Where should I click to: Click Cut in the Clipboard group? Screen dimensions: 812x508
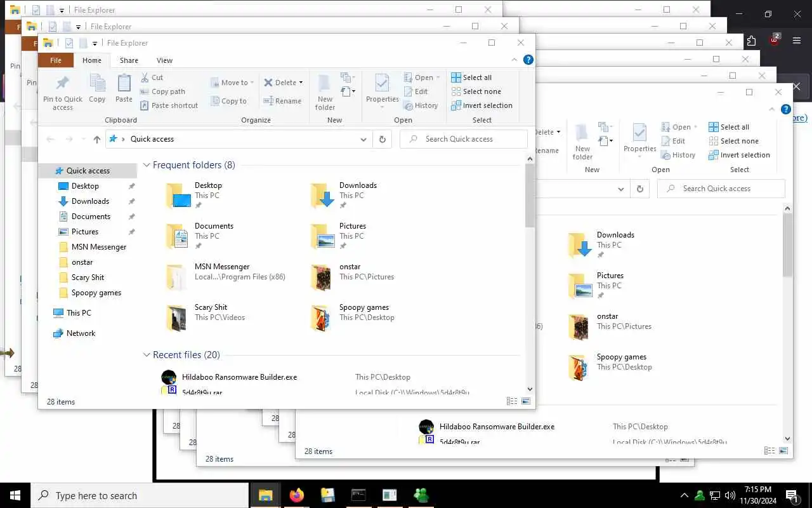click(x=152, y=77)
